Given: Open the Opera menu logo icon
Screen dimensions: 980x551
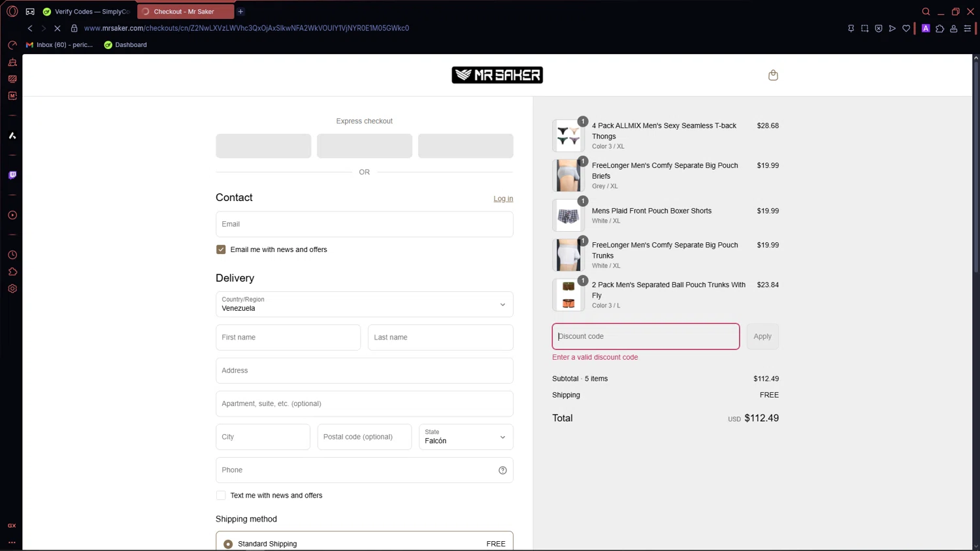Looking at the screenshot, I should click(x=12, y=11).
